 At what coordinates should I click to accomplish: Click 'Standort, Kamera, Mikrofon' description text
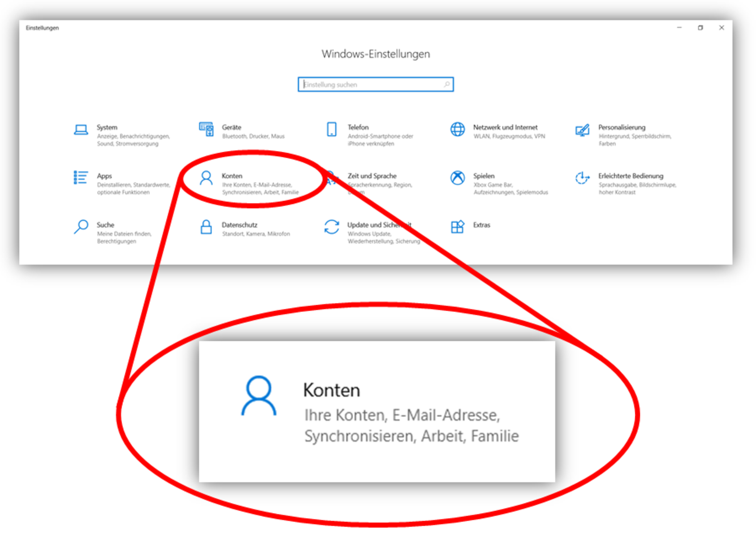coord(256,234)
